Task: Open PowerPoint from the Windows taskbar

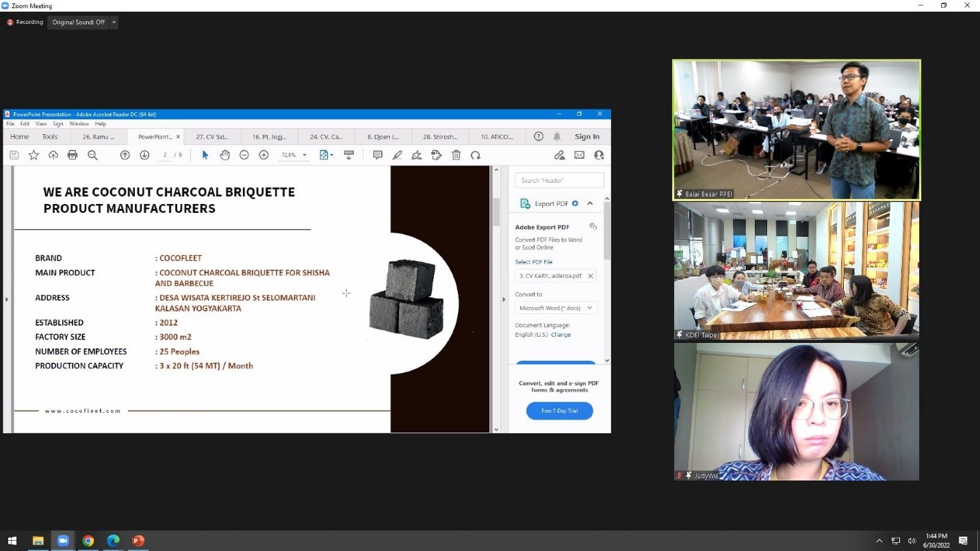Action: click(x=138, y=541)
